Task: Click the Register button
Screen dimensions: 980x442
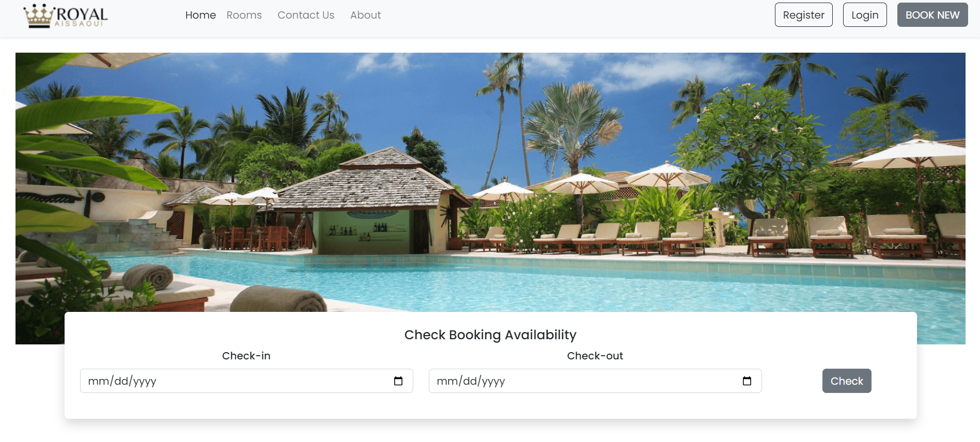Action: coord(803,15)
